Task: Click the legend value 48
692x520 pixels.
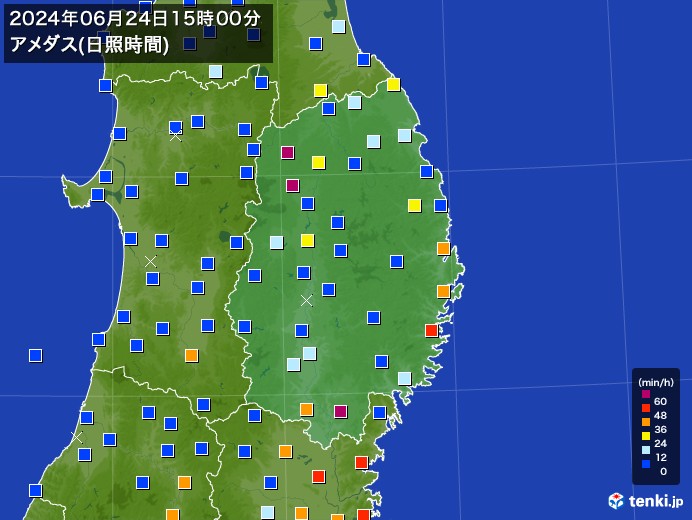Action: click(660, 415)
